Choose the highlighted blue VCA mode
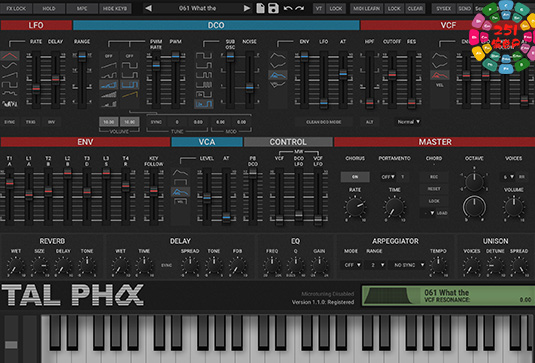Viewport: 535px width, 363px height. click(180, 192)
